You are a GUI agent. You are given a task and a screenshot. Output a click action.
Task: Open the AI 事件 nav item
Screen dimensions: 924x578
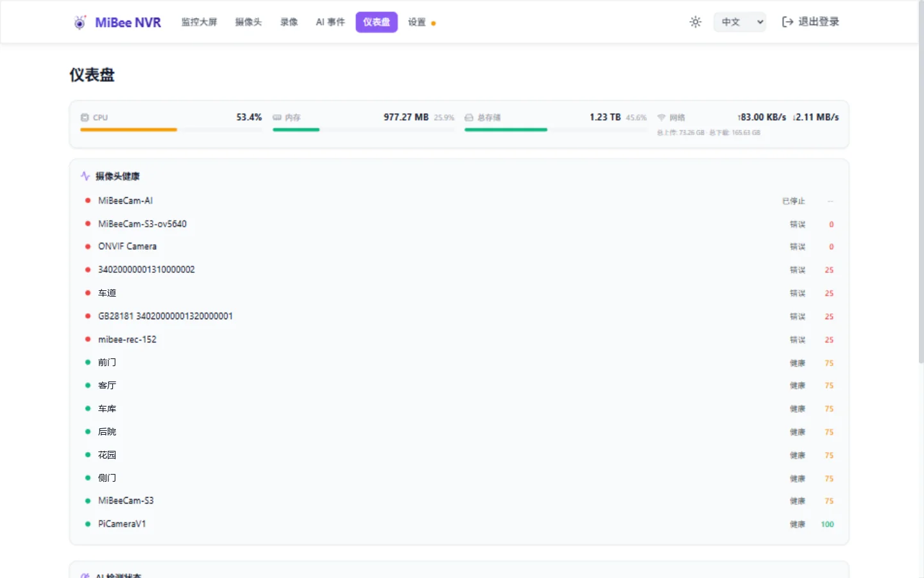click(330, 22)
